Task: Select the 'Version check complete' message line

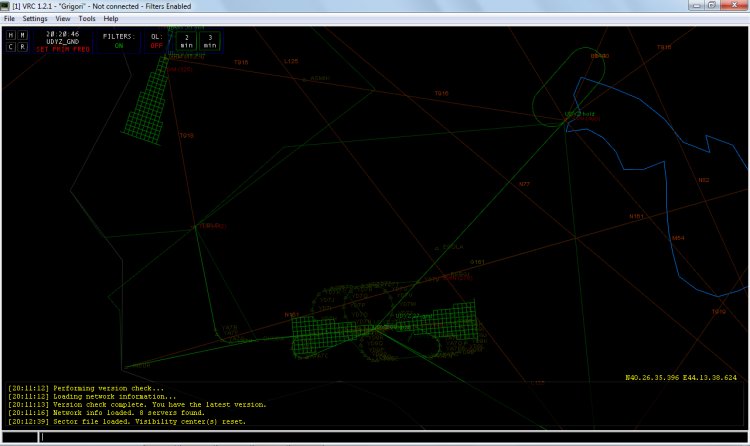Action: click(x=137, y=405)
